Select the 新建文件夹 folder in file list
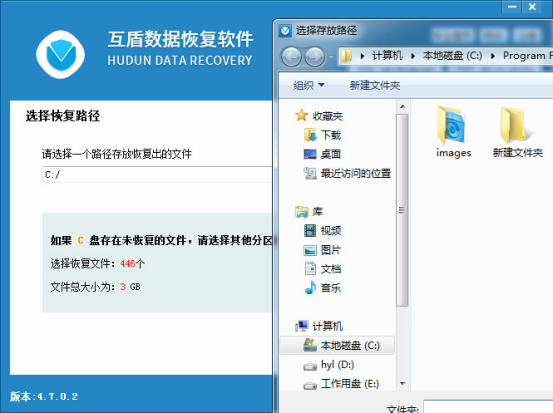 pyautogui.click(x=517, y=132)
